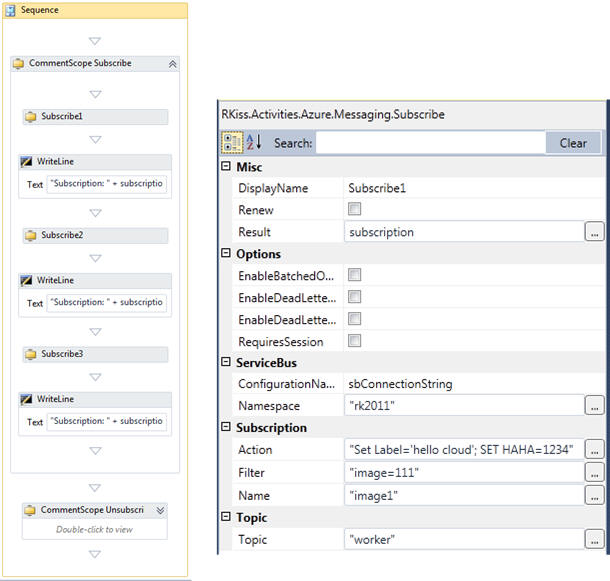Collapse the ServiceBus property category
The height and width of the screenshot is (581, 610).
click(x=226, y=362)
